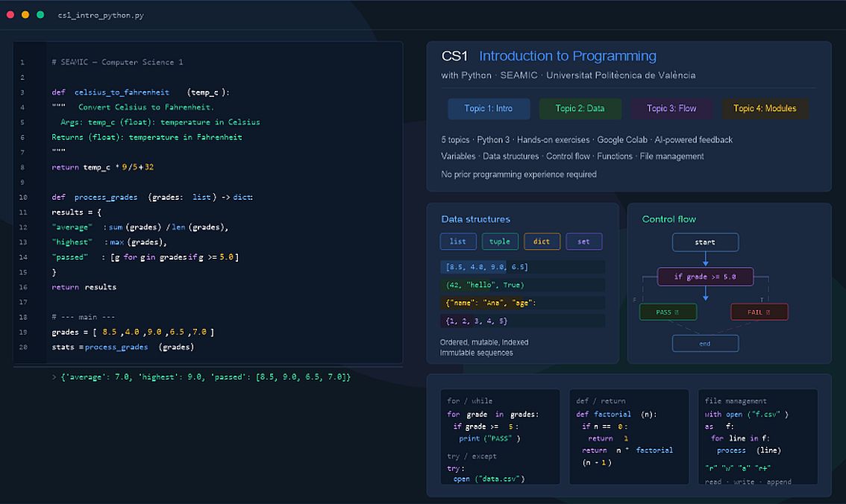Click the red close window dot

(10, 15)
